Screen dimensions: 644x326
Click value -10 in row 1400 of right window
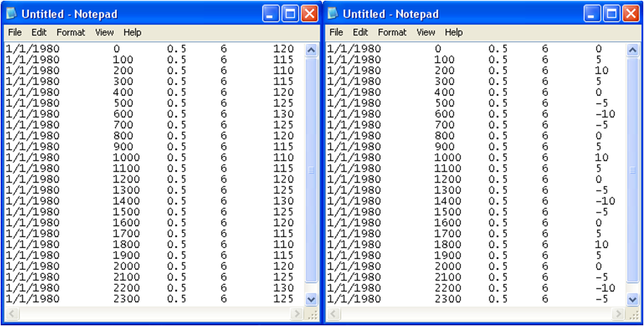tap(605, 201)
